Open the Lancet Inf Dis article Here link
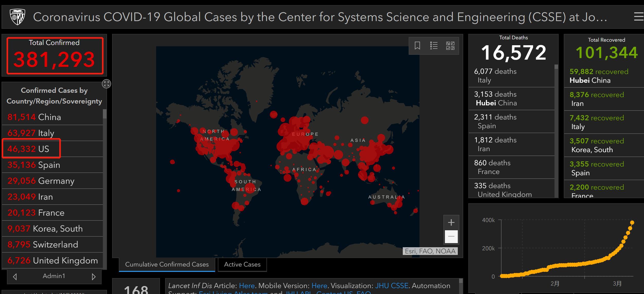 point(247,286)
